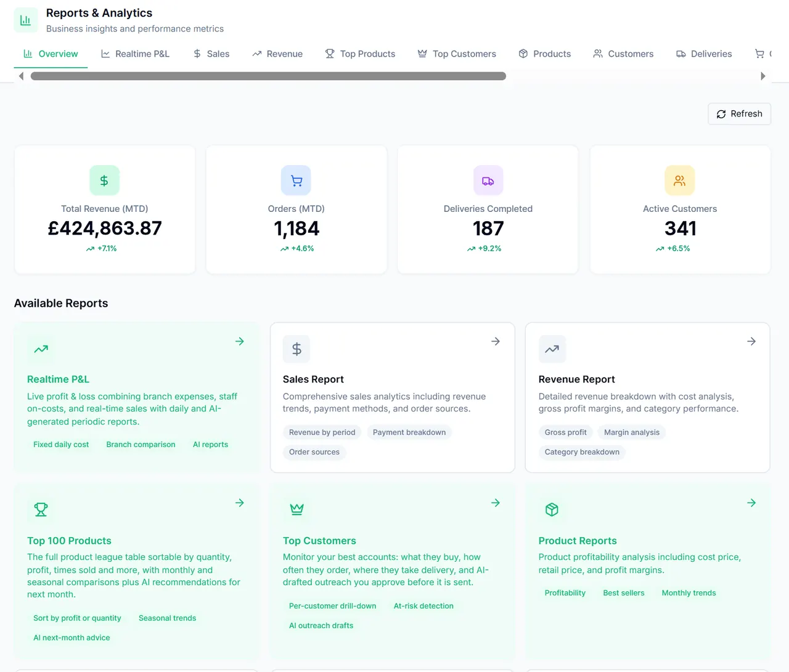
Task: Click the crown icon on Top Customers card
Action: pyautogui.click(x=296, y=509)
